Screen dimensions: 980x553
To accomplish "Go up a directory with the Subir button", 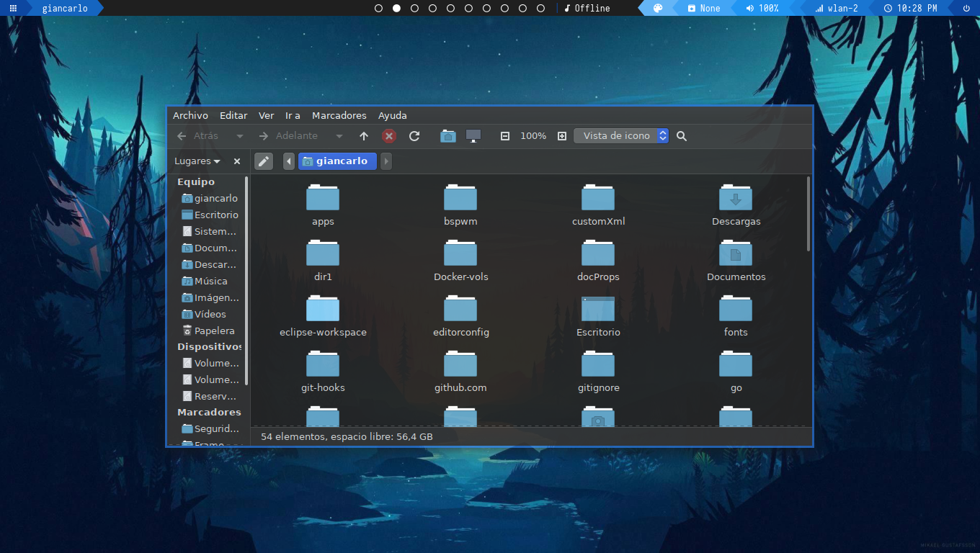I will pyautogui.click(x=364, y=135).
